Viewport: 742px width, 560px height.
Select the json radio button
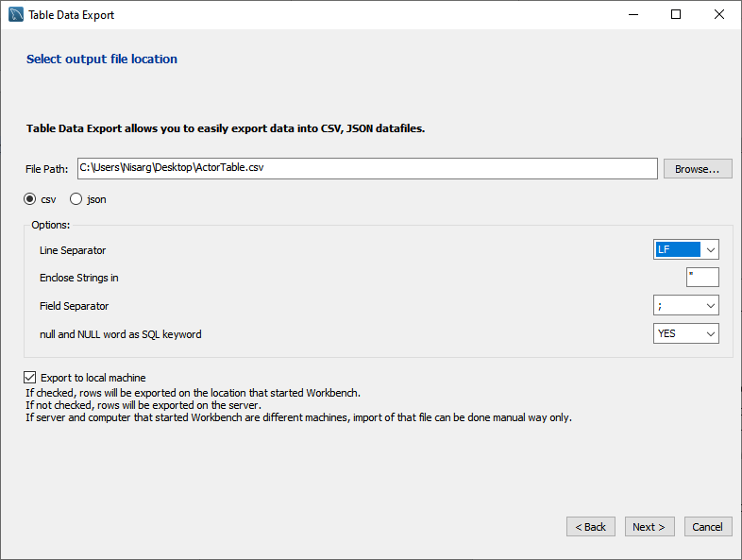(76, 199)
